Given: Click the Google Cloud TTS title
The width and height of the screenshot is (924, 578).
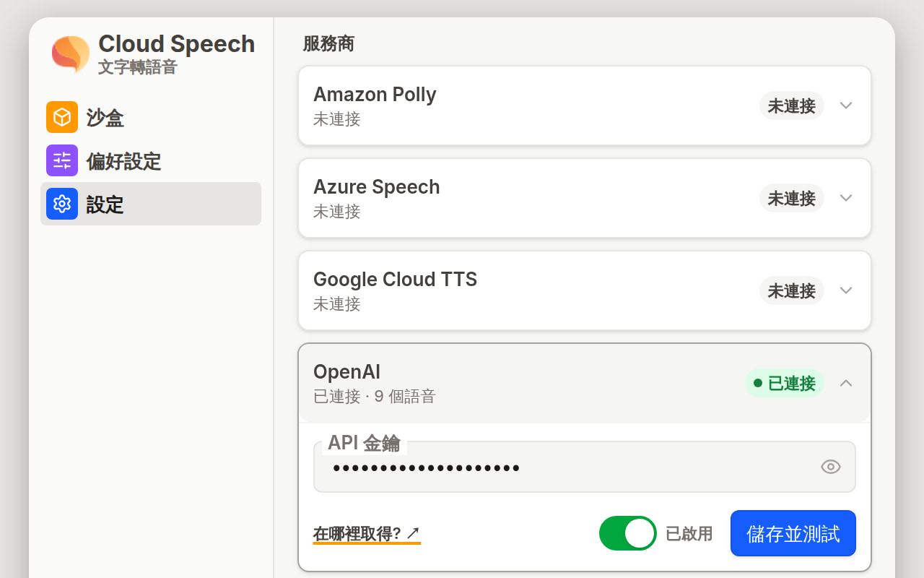Looking at the screenshot, I should tap(396, 280).
